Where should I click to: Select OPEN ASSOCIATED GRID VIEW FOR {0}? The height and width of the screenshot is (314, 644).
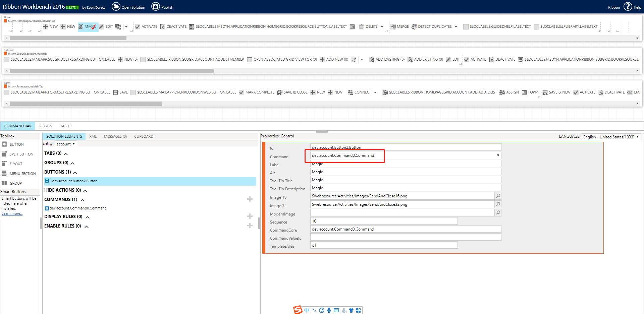coord(282,60)
